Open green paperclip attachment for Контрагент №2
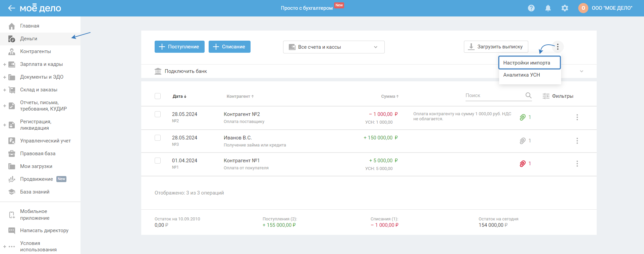 [x=523, y=117]
